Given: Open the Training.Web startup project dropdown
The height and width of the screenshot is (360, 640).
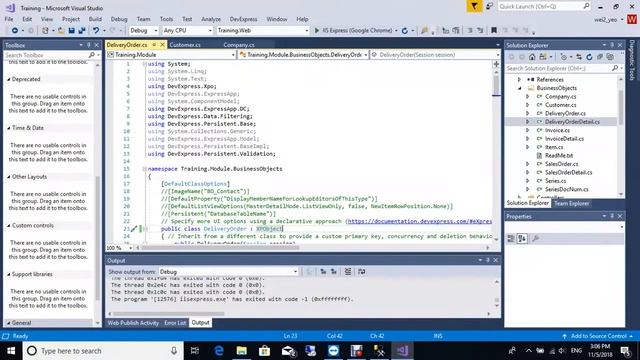Looking at the screenshot, I should point(262,31).
